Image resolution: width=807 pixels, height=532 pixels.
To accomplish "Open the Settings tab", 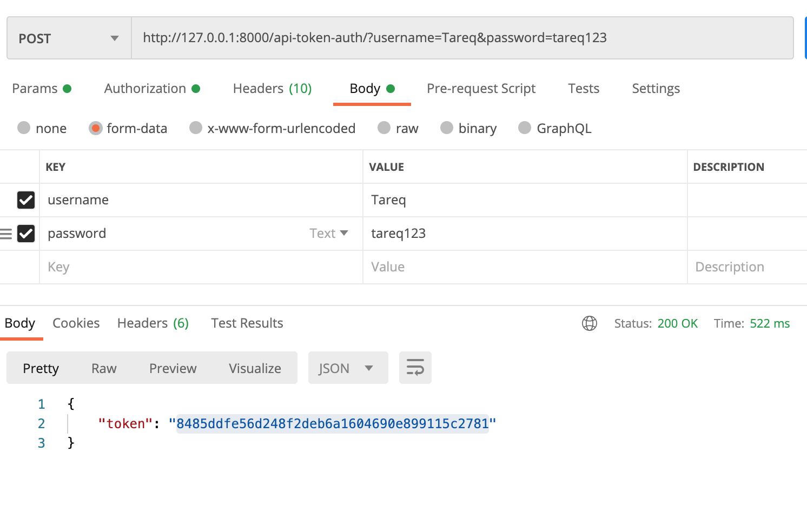I will click(x=656, y=89).
